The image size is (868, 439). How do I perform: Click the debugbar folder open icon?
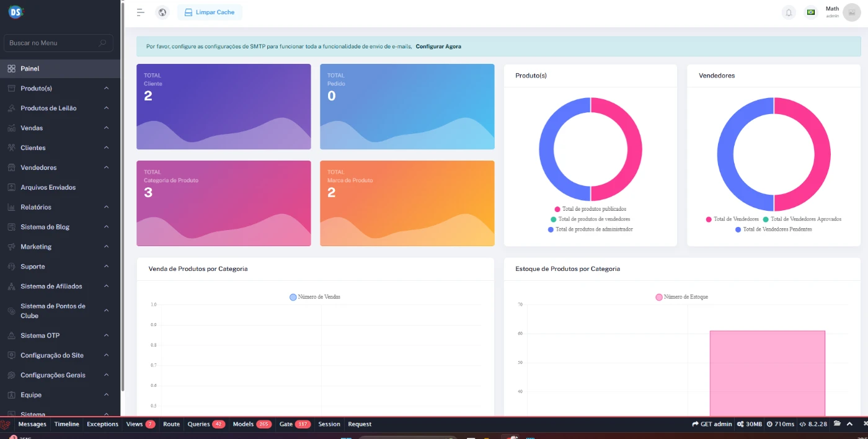pos(837,424)
